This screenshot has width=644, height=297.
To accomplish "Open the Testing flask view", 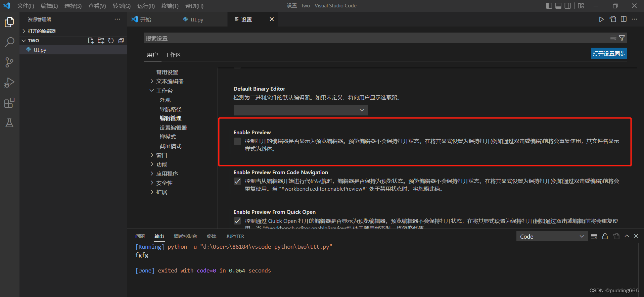I will click(9, 123).
